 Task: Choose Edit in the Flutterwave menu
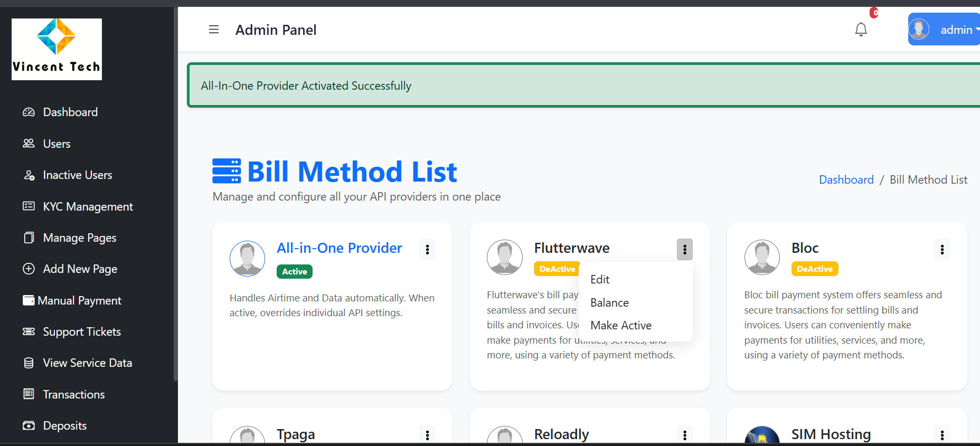point(600,279)
